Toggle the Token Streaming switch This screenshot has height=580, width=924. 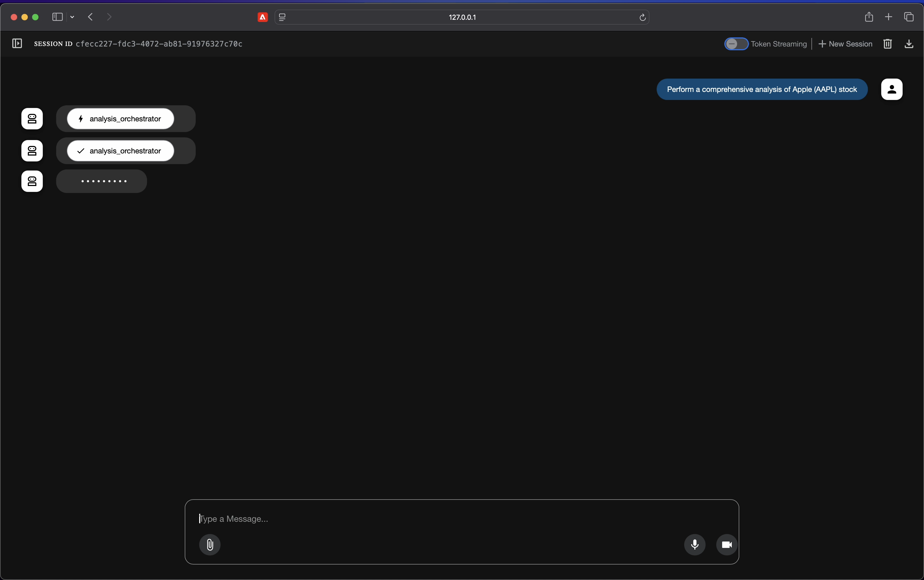[736, 44]
